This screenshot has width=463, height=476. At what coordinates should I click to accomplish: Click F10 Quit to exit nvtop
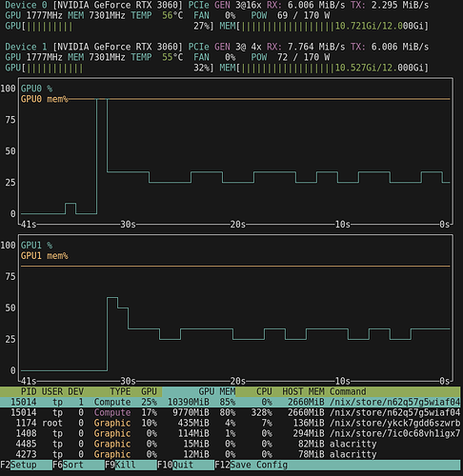pyautogui.click(x=186, y=465)
